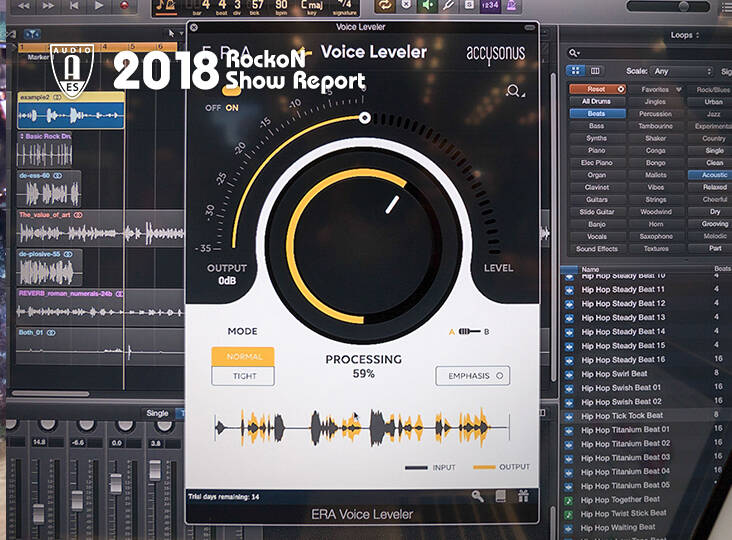Click the loop icon of Hip Hop Steady Beat 11

[x=569, y=290]
